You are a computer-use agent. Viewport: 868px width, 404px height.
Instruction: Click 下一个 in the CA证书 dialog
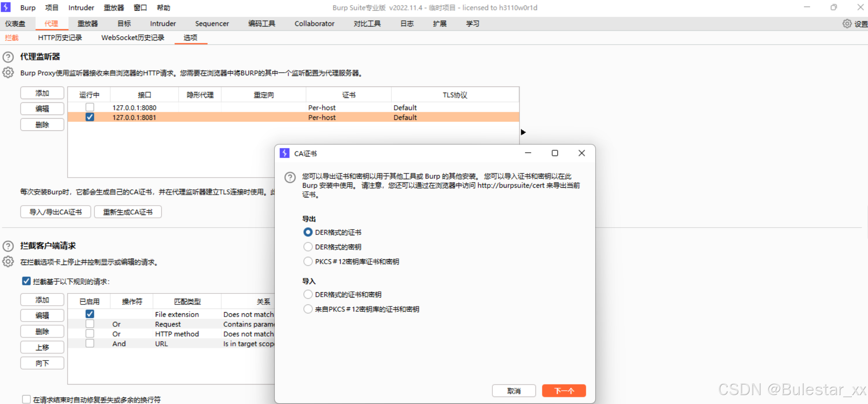click(564, 391)
